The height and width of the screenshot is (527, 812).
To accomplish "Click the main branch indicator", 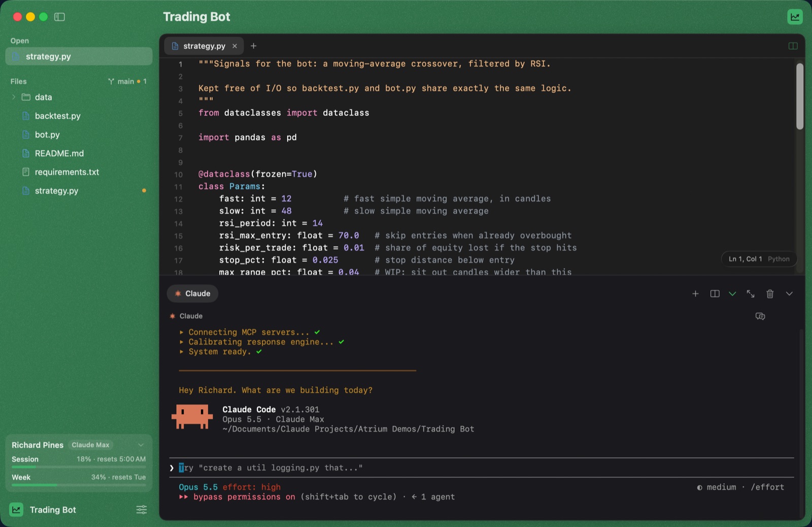I will tap(127, 81).
